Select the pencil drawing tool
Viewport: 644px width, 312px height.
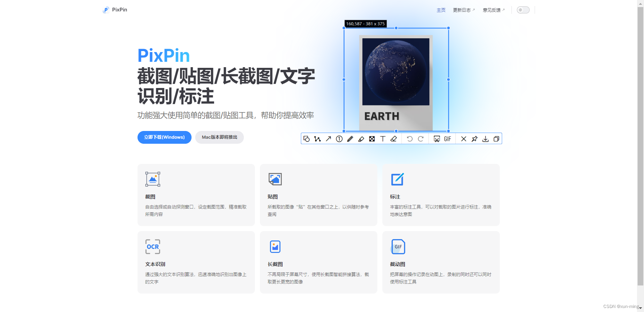(350, 139)
